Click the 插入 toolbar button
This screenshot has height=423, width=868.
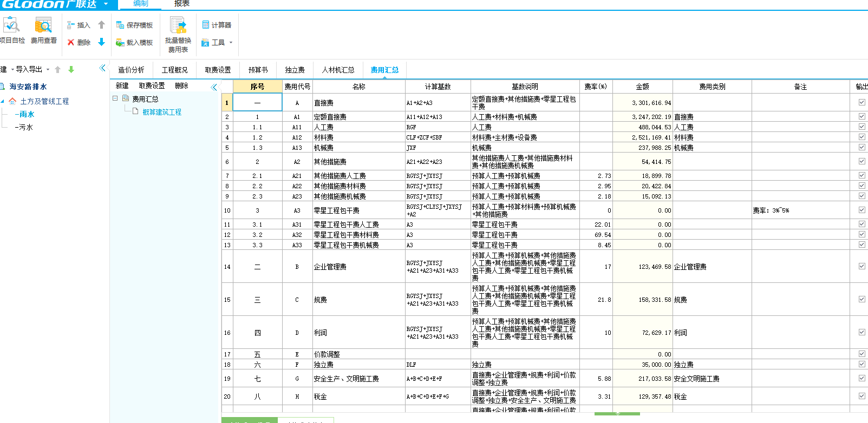79,25
